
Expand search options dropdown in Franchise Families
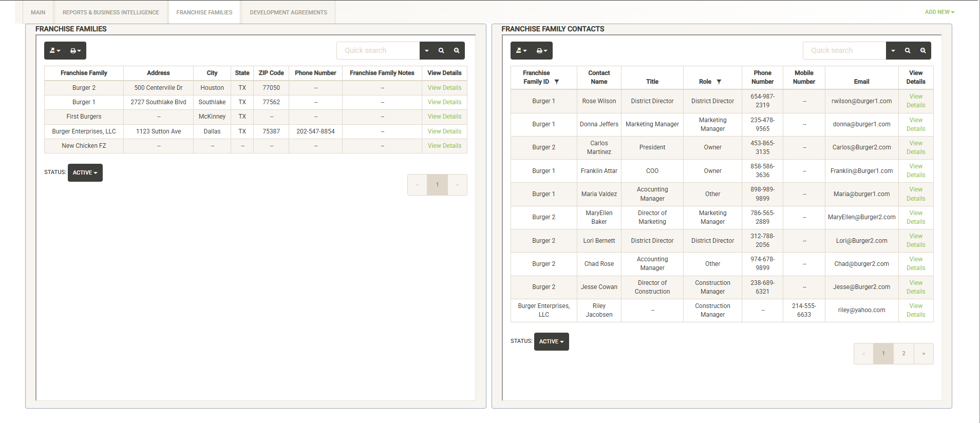[427, 51]
